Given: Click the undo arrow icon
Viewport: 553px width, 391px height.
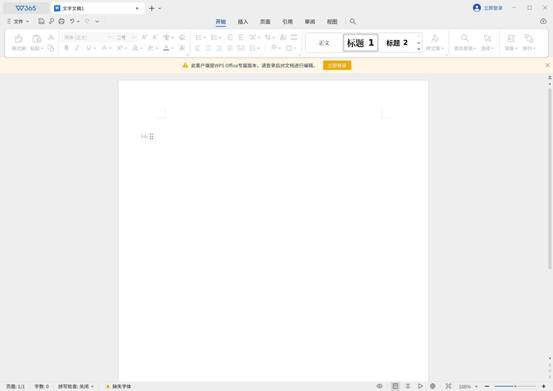Looking at the screenshot, I should pos(72,21).
